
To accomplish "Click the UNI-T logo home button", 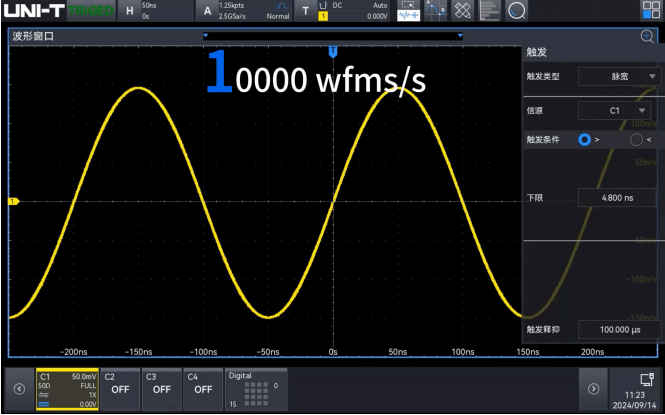I will click(x=36, y=11).
